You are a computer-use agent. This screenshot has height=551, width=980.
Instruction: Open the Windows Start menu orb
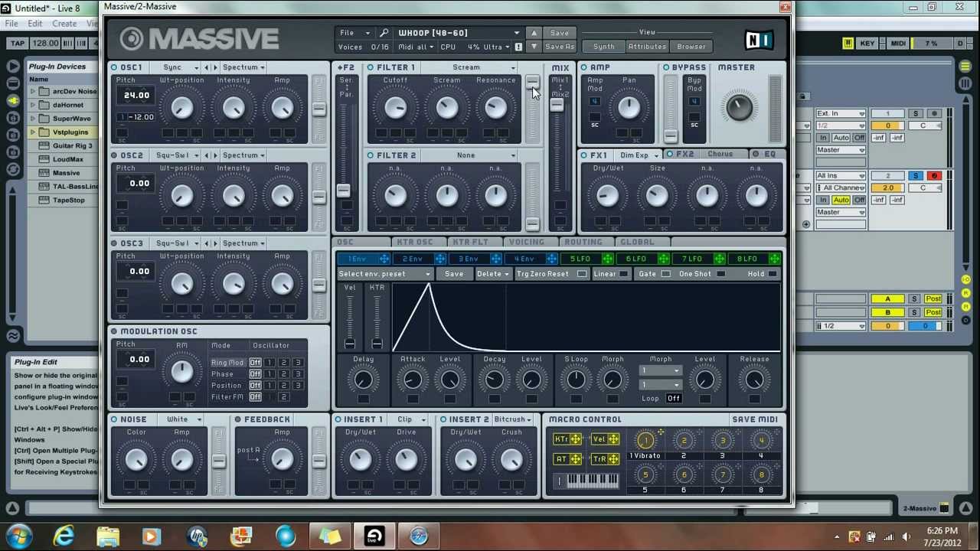point(18,536)
